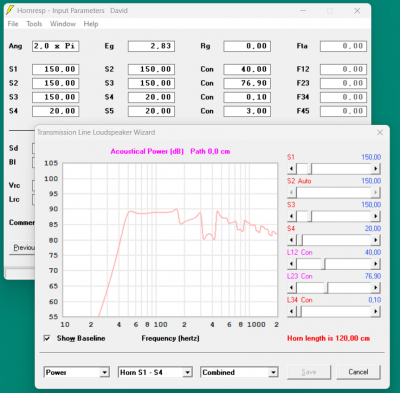Open the File menu
This screenshot has height=393, width=400.
[x=13, y=24]
